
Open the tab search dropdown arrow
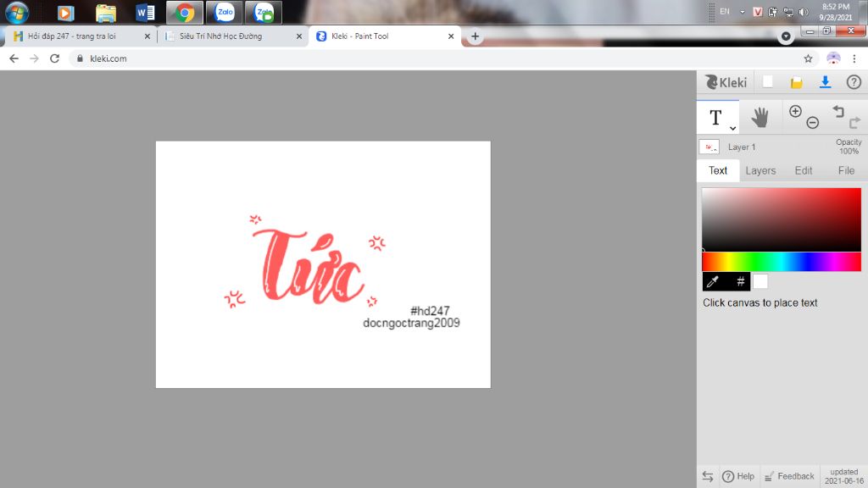[786, 36]
